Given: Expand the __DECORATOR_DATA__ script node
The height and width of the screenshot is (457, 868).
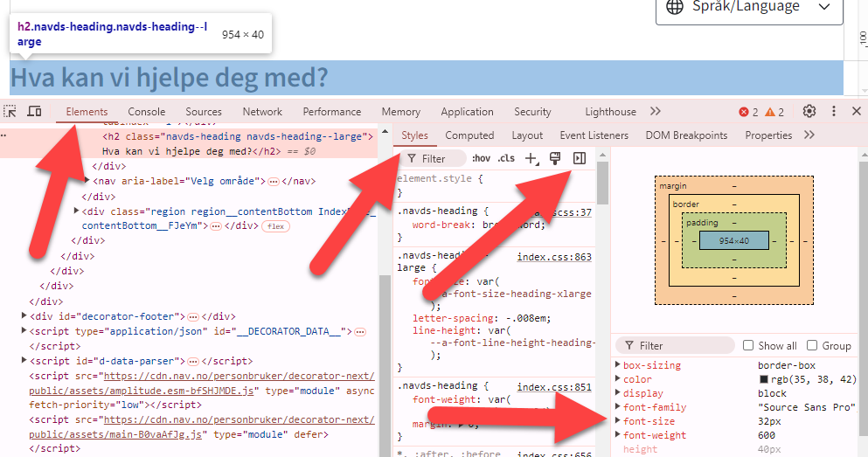Looking at the screenshot, I should [x=24, y=331].
